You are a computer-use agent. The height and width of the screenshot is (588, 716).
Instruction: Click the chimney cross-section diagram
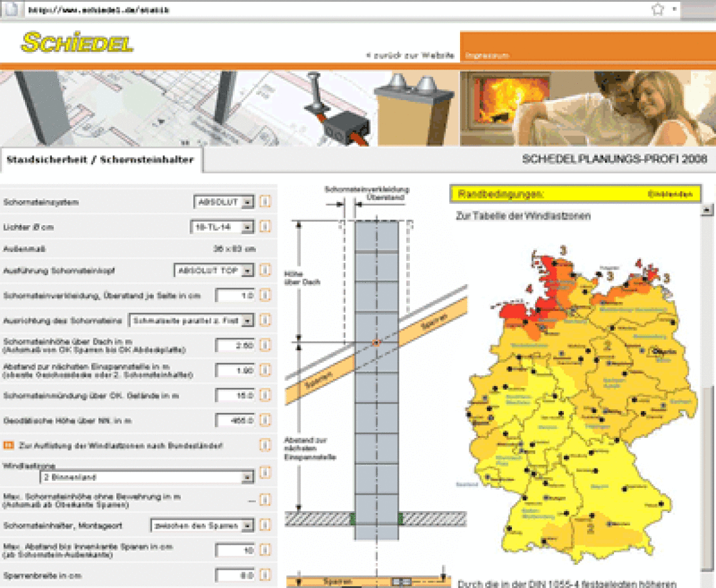(x=376, y=379)
